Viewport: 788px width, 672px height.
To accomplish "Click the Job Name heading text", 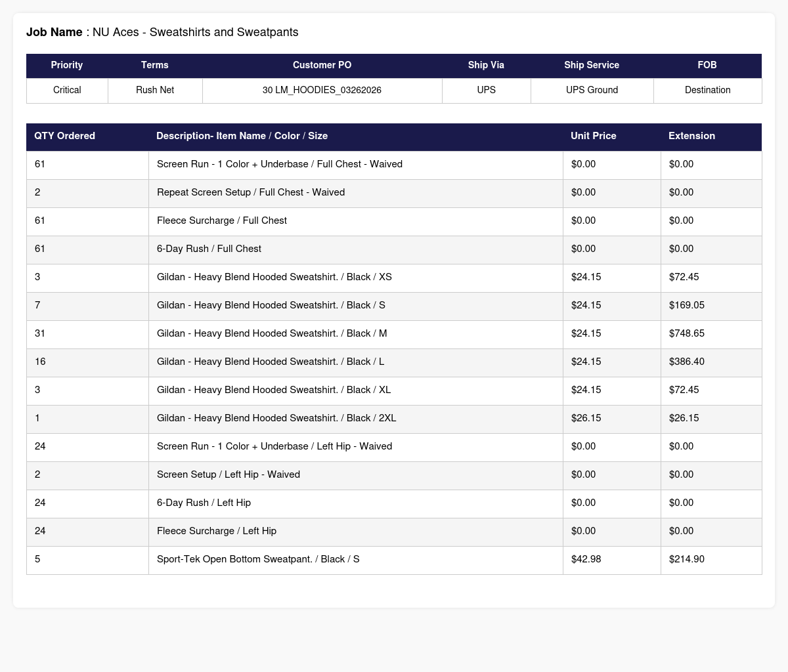I will [162, 32].
